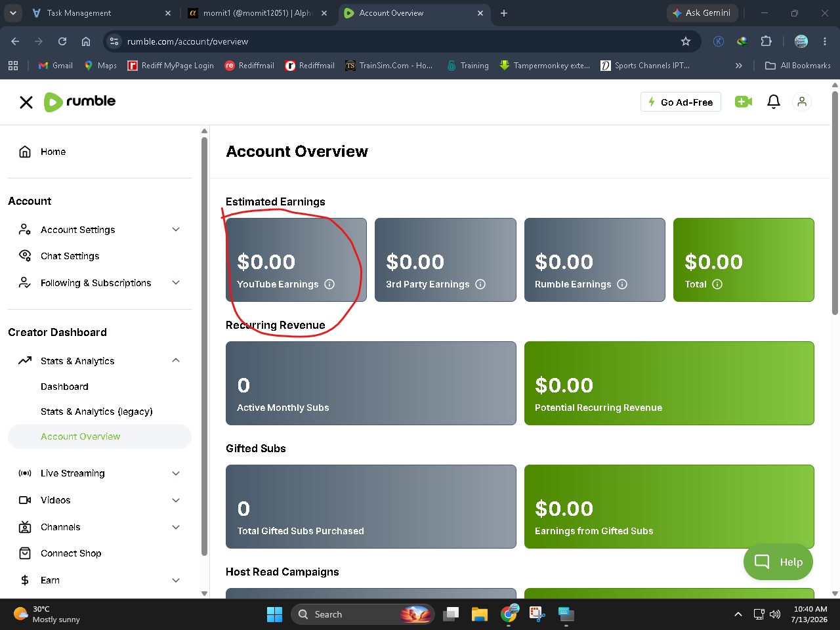
Task: Reload the page
Action: (x=62, y=41)
